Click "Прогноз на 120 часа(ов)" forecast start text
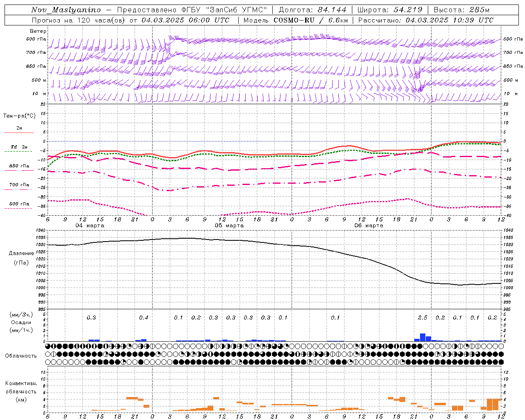Image resolution: width=525 pixels, height=420 pixels. coord(79,20)
